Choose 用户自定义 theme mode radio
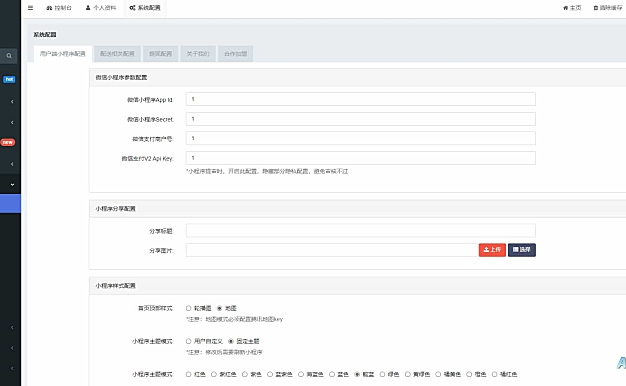This screenshot has height=386, width=626. pos(188,341)
